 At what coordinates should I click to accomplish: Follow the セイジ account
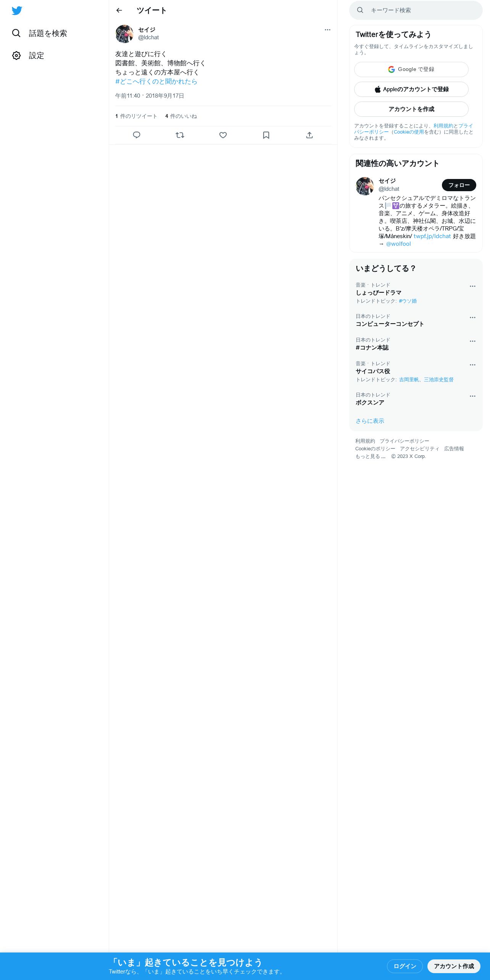click(459, 185)
